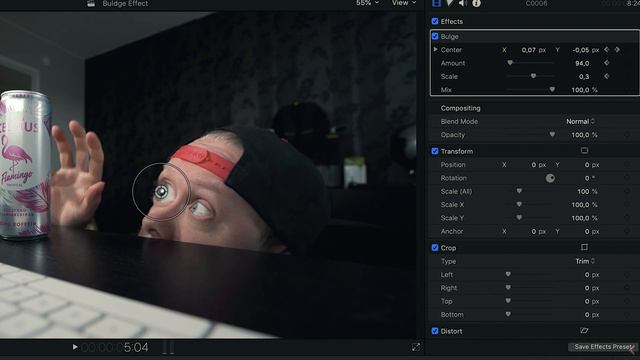Show Distort onscreen controls icon
This screenshot has height=360, width=640.
tap(584, 331)
